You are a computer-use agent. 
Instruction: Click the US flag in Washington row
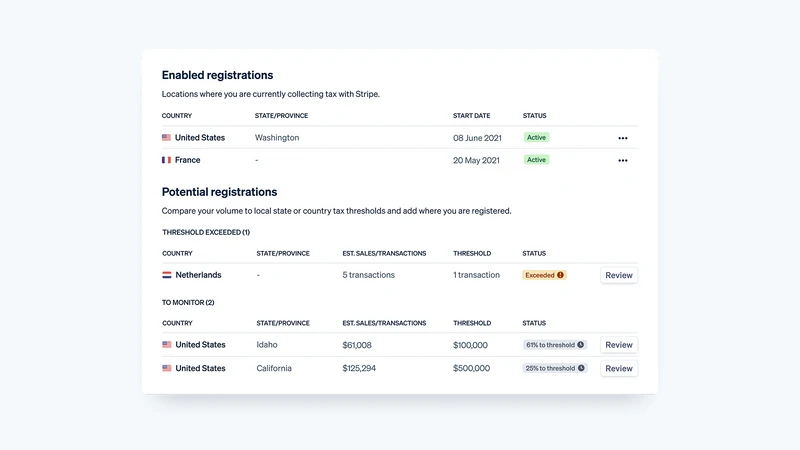tap(166, 137)
